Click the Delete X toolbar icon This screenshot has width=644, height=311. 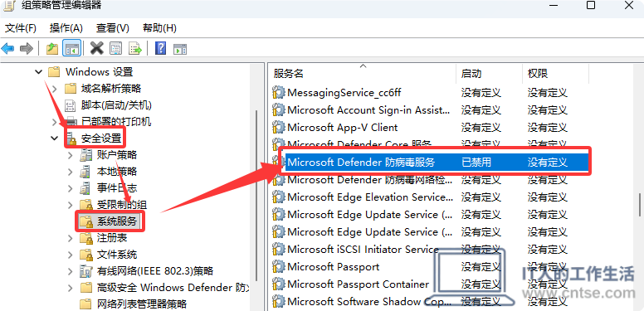point(96,48)
